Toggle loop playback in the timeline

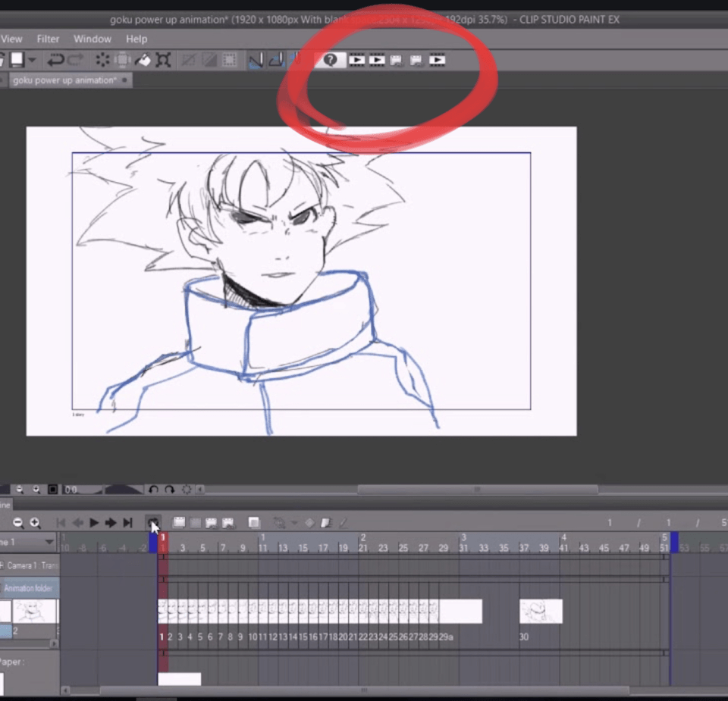click(x=152, y=523)
